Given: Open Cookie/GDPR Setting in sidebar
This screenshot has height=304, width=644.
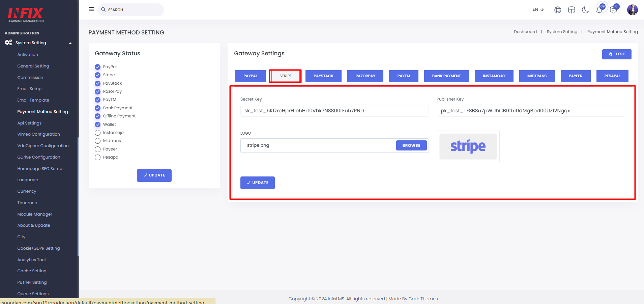Looking at the screenshot, I should point(38,248).
